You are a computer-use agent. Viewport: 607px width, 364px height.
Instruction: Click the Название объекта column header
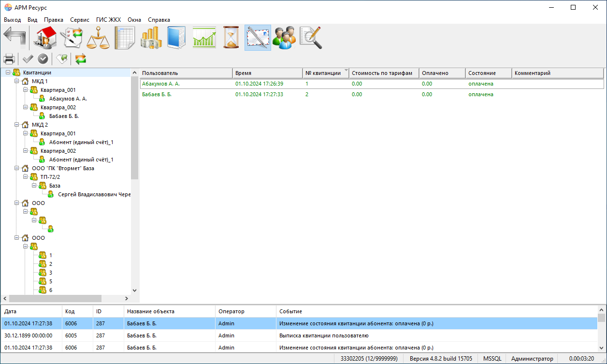[x=169, y=311]
